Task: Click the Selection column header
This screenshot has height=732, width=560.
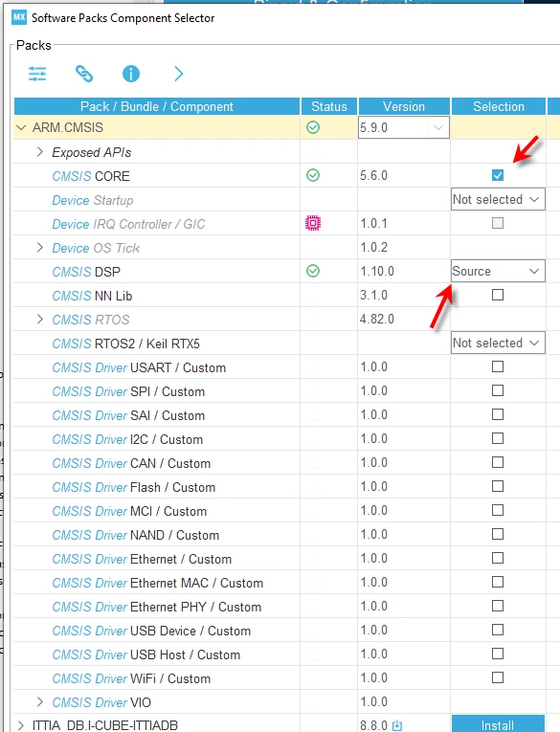Action: [499, 106]
